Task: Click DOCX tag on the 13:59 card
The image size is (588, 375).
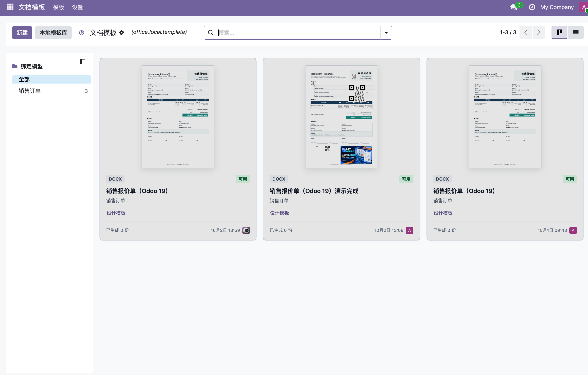Action: (115, 179)
